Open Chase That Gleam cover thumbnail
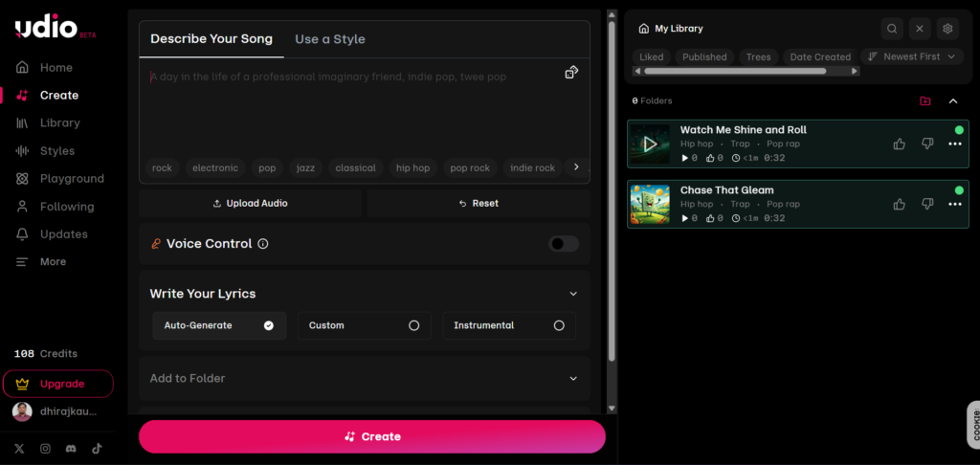Screen dimensions: 980x465 (x=650, y=205)
